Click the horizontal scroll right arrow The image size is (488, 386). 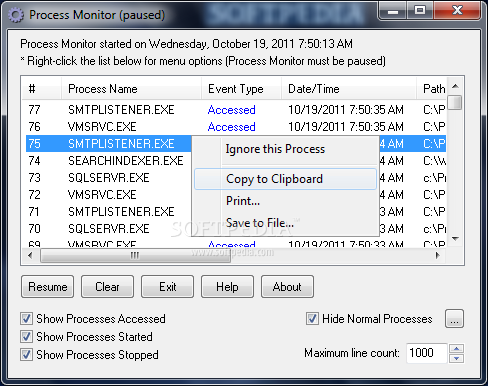438,256
